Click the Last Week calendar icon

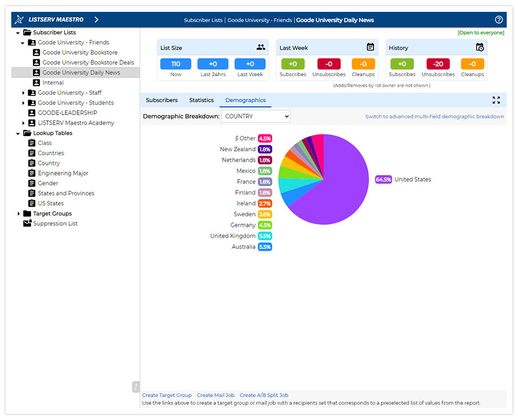(x=370, y=47)
